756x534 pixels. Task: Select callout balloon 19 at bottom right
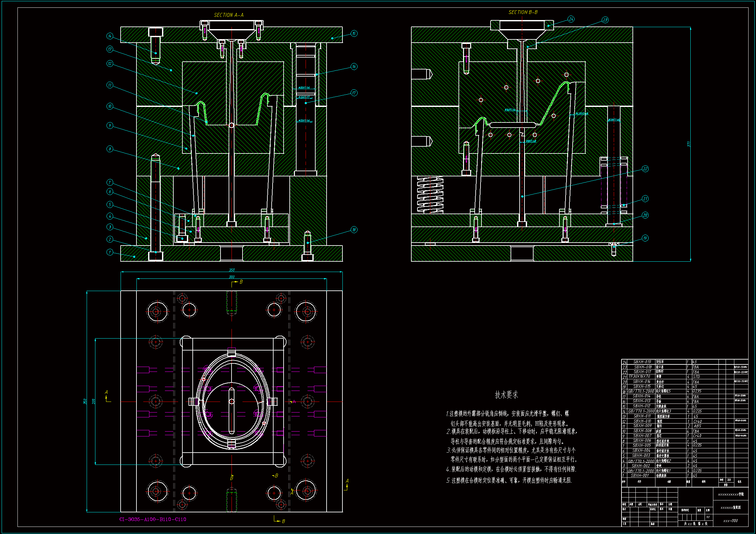tap(645, 238)
